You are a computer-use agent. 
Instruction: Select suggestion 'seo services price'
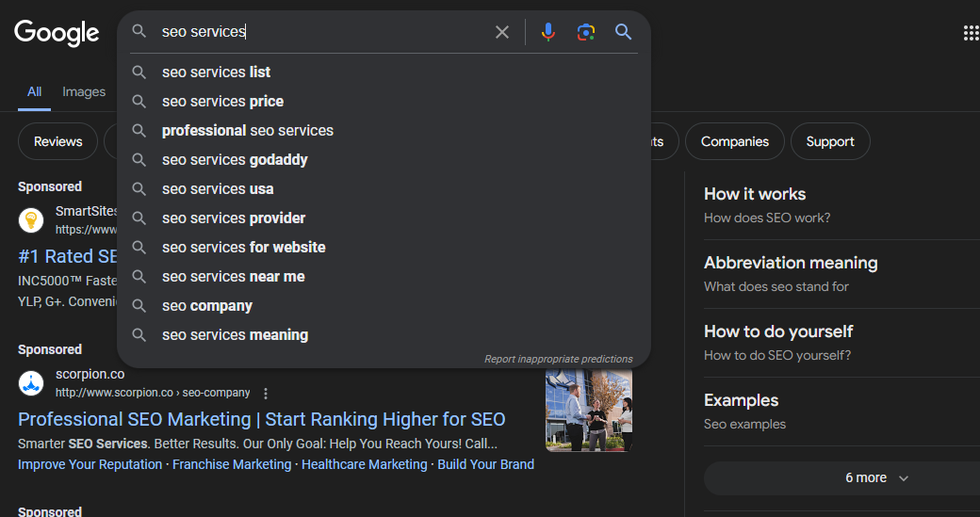pyautogui.click(x=384, y=101)
